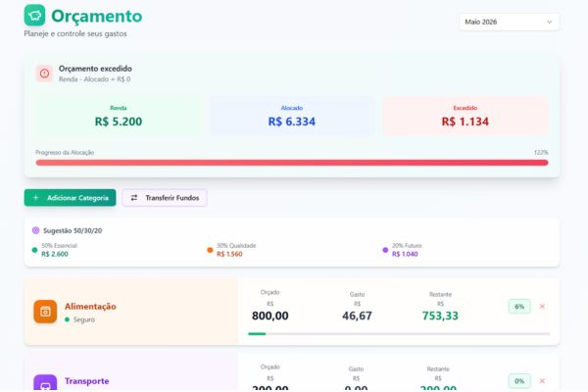Delete the Transporte category with the X
The width and height of the screenshot is (588, 392).
coord(542,381)
